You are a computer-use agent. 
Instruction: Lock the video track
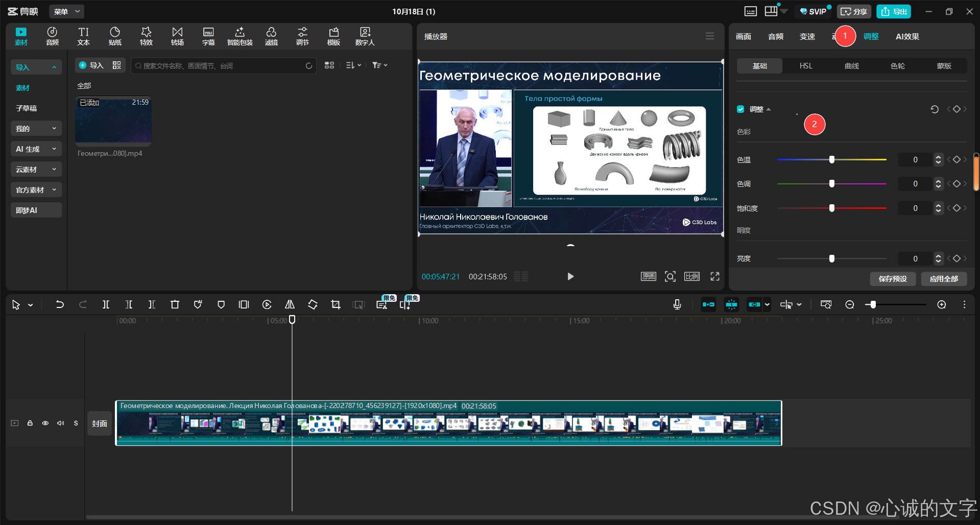tap(30, 423)
